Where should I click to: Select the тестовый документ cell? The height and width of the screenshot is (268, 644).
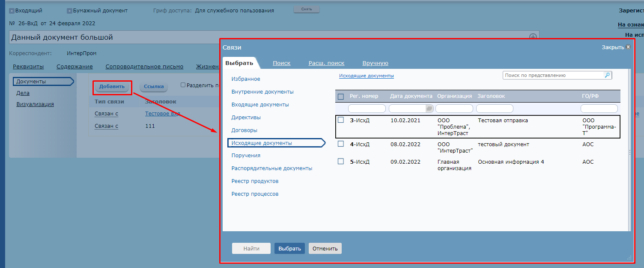[x=504, y=144]
